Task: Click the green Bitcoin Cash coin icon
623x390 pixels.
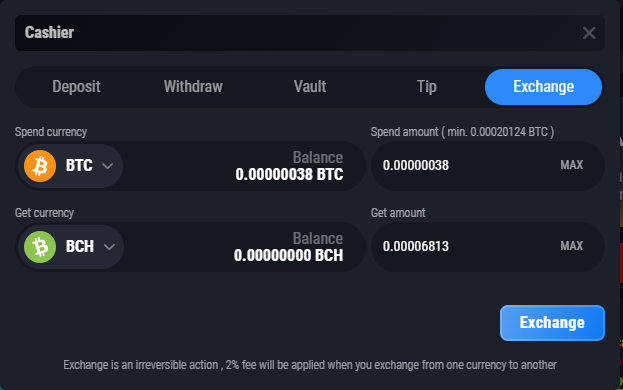Action: tap(40, 247)
